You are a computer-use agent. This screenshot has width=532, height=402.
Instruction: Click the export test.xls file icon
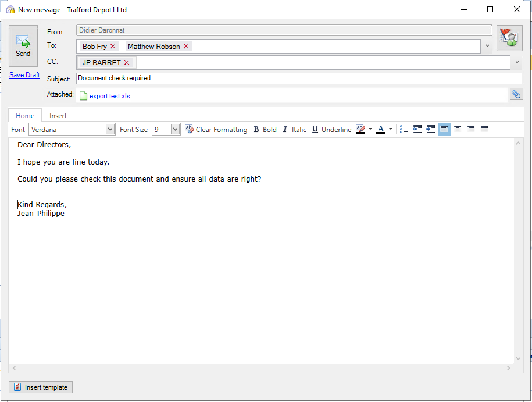(84, 96)
